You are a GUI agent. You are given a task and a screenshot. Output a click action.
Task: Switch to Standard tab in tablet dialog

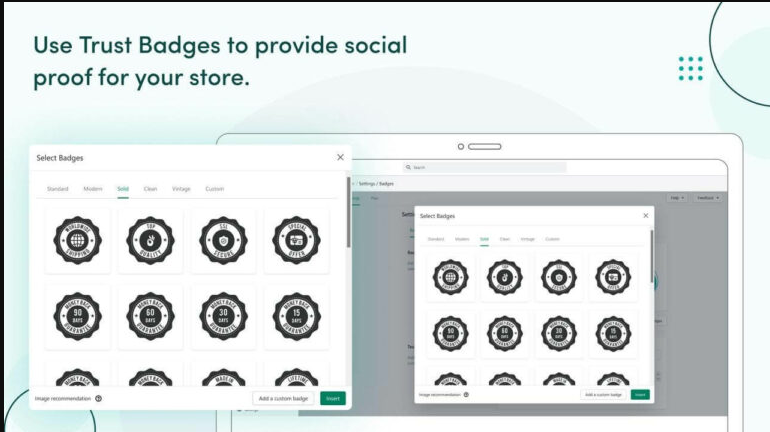pos(436,239)
